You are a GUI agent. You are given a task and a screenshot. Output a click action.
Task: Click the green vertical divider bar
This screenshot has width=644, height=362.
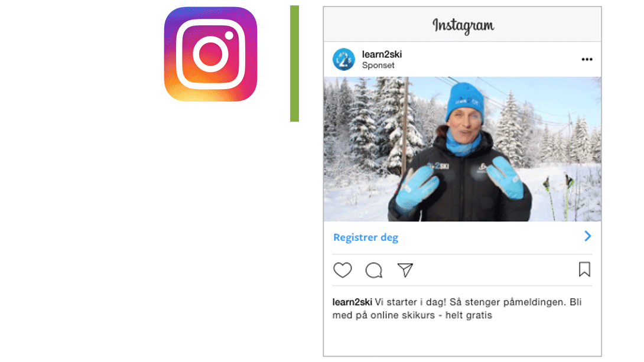point(294,64)
